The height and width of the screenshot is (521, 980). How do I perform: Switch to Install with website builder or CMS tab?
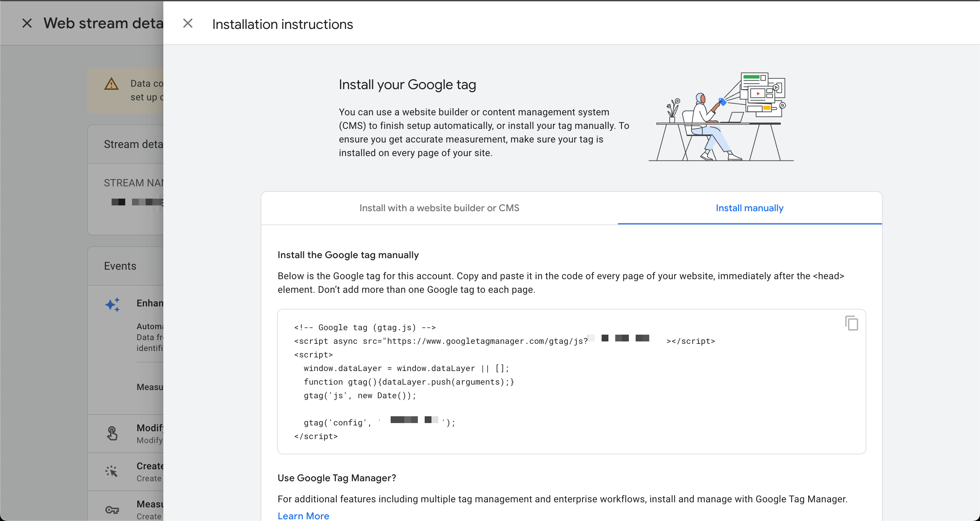(x=439, y=208)
